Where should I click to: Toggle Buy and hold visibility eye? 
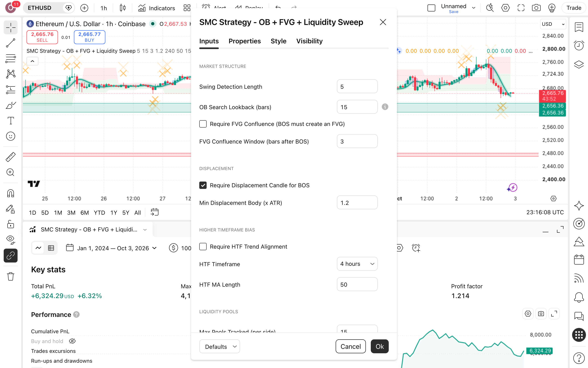tap(72, 341)
